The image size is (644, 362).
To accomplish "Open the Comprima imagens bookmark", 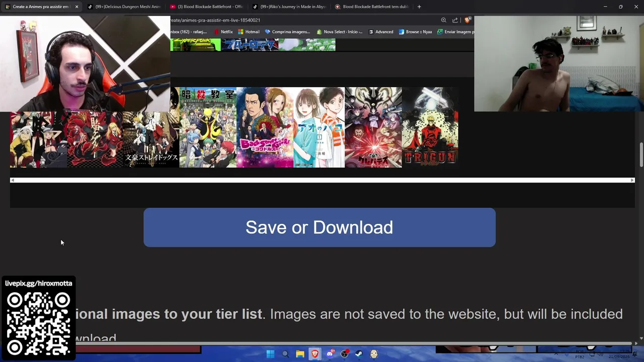I will [x=287, y=32].
